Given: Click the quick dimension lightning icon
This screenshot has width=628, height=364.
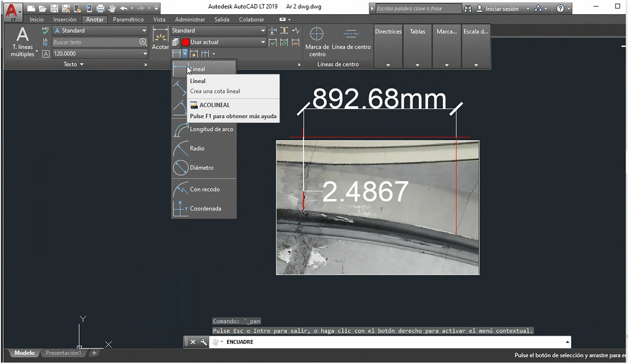Looking at the screenshot, I should 194,54.
